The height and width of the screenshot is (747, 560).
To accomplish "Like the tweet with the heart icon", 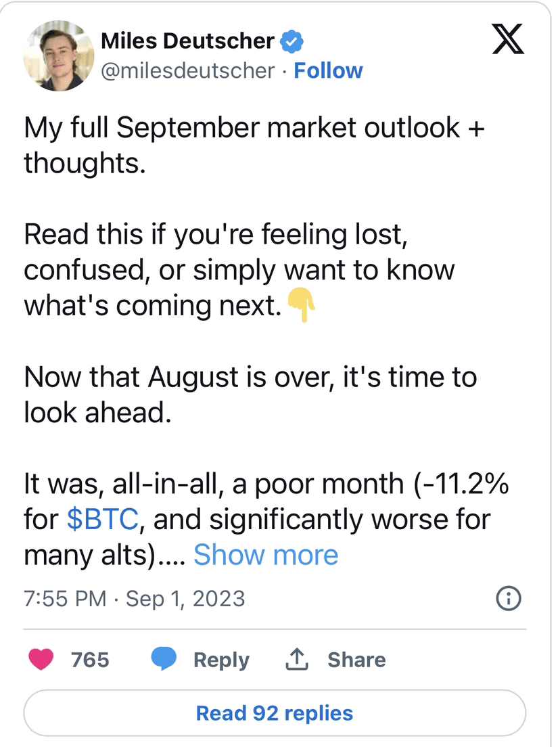I will tap(41, 660).
